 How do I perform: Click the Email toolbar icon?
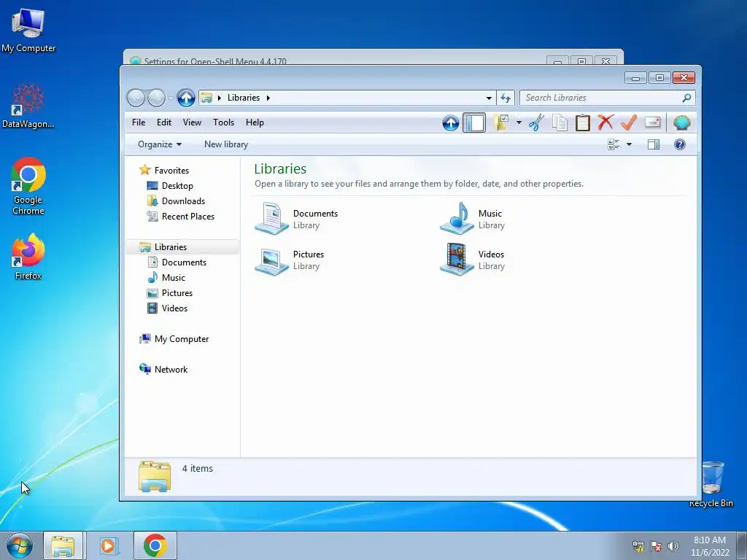tap(653, 122)
